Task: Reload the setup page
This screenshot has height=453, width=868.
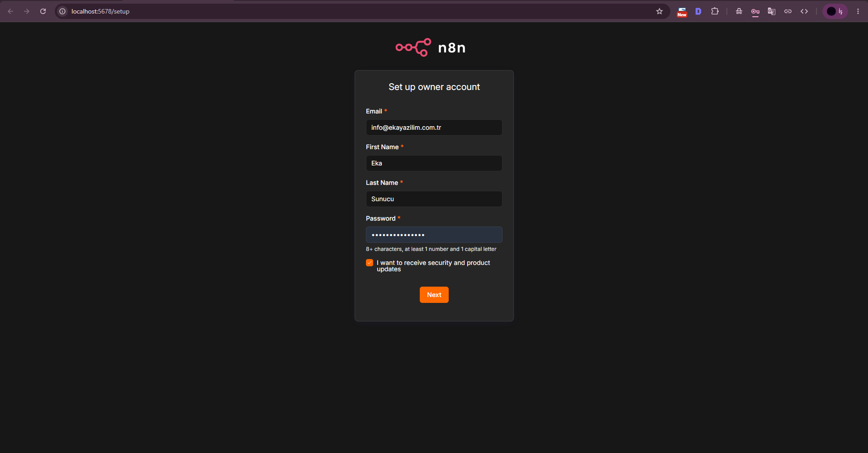Action: [x=43, y=11]
